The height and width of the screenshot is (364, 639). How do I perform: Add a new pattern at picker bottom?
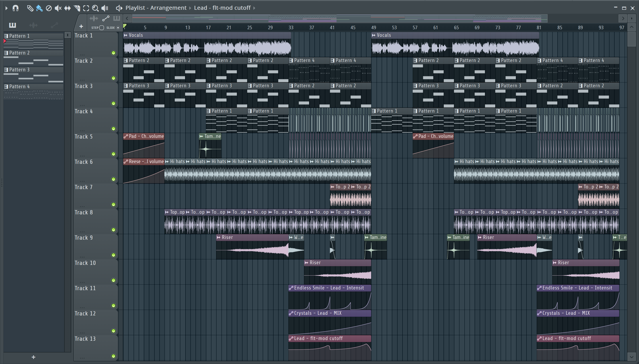pos(34,357)
